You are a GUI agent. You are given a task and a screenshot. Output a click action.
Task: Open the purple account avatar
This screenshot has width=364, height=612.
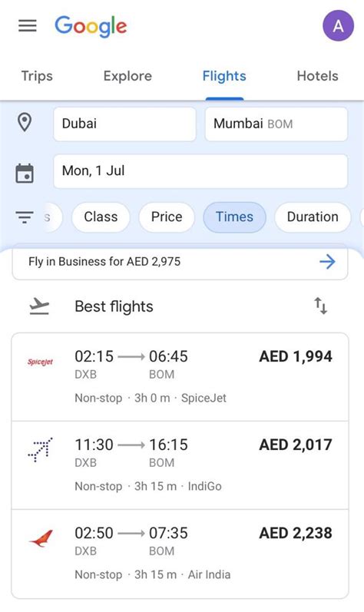click(338, 26)
